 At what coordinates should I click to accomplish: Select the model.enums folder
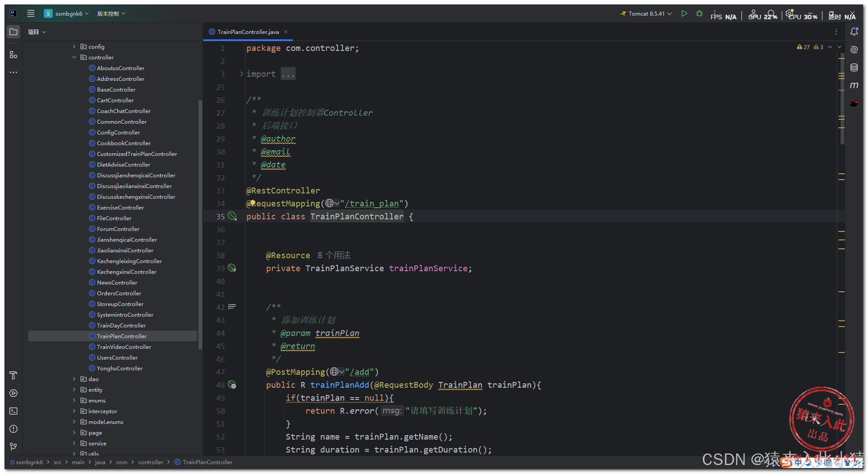click(106, 422)
